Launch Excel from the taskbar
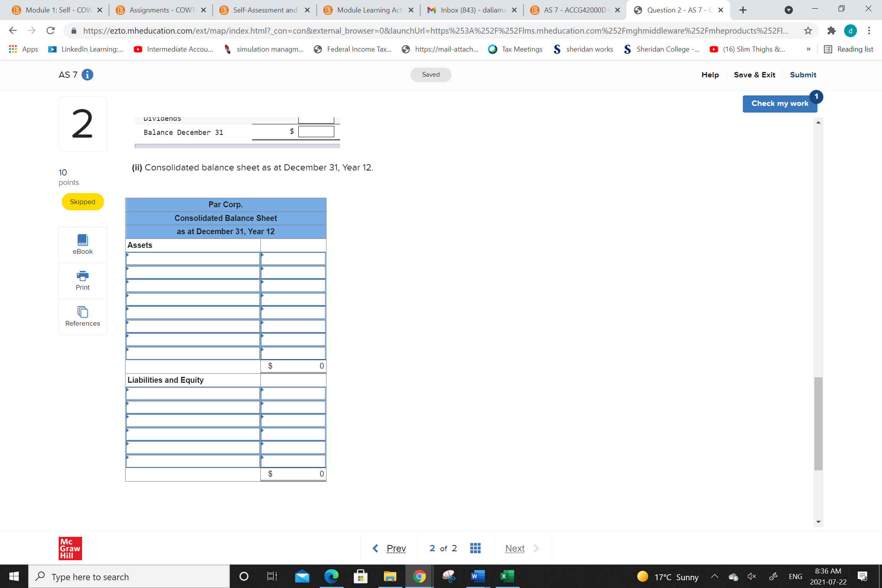The height and width of the screenshot is (588, 882). [x=506, y=576]
